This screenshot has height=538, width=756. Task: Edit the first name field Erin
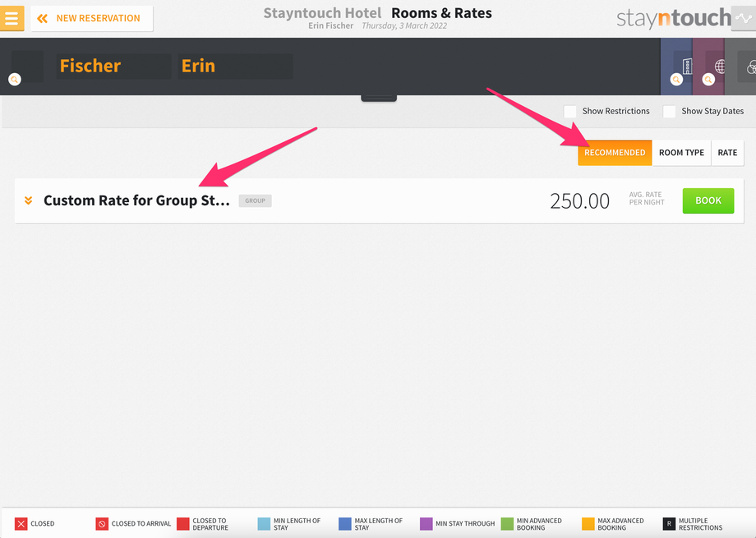point(235,66)
